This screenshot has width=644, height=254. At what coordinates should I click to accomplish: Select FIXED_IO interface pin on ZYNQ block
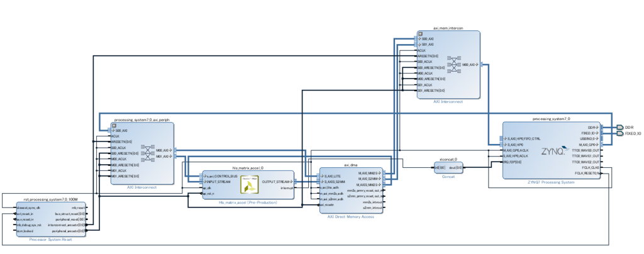(x=591, y=133)
